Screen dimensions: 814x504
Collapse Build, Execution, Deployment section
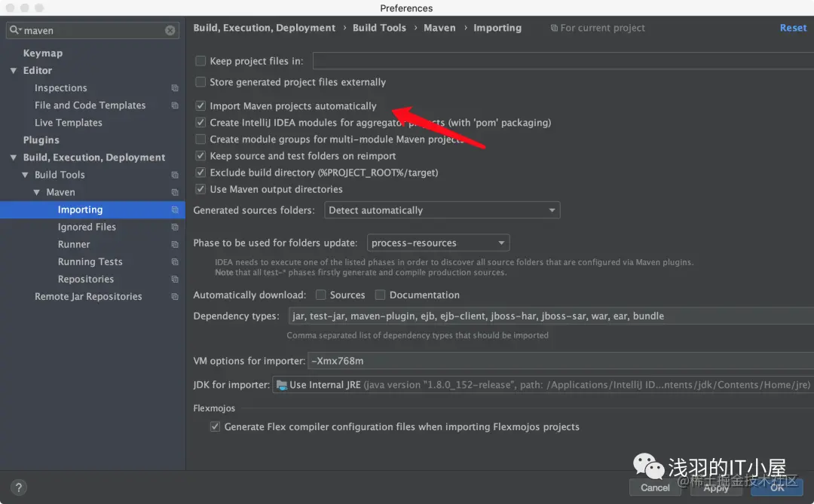click(14, 157)
